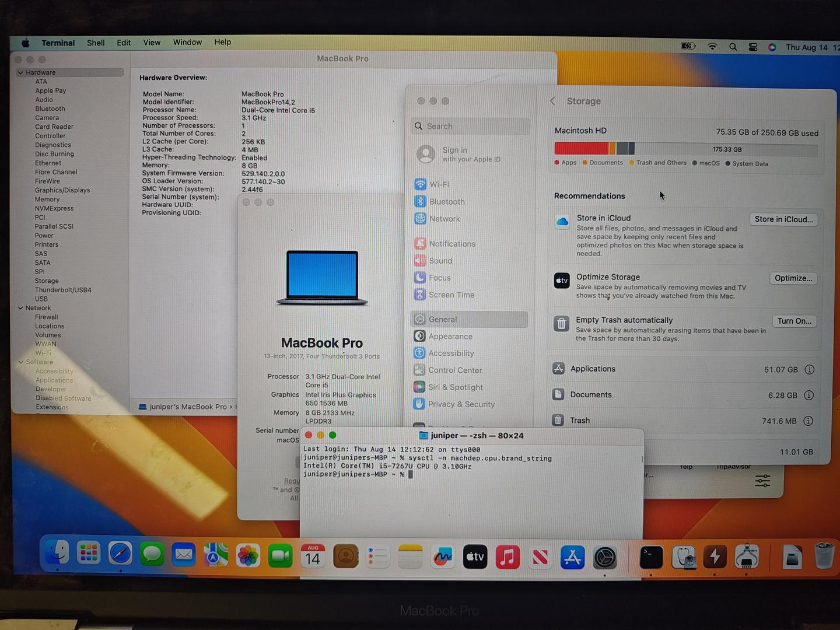Launch Safari from the Dock
840x630 pixels.
120,554
